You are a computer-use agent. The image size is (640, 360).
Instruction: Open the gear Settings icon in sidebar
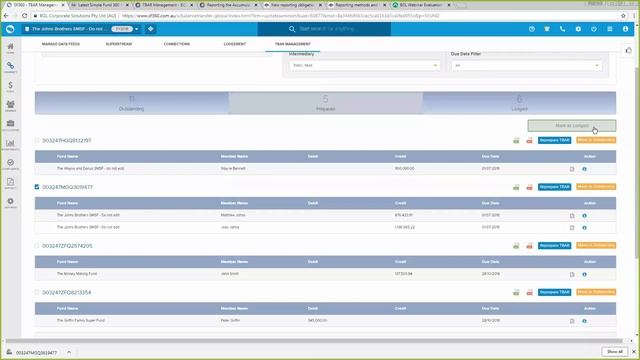pyautogui.click(x=10, y=202)
